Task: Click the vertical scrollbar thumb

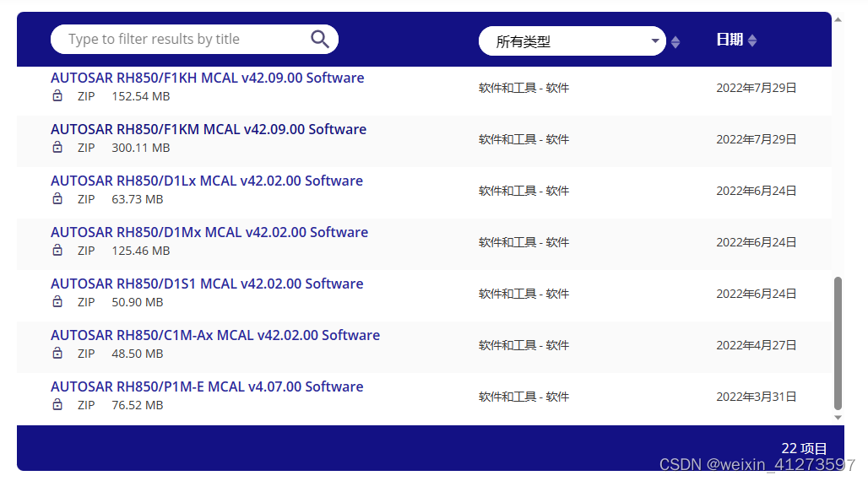Action: (838, 343)
